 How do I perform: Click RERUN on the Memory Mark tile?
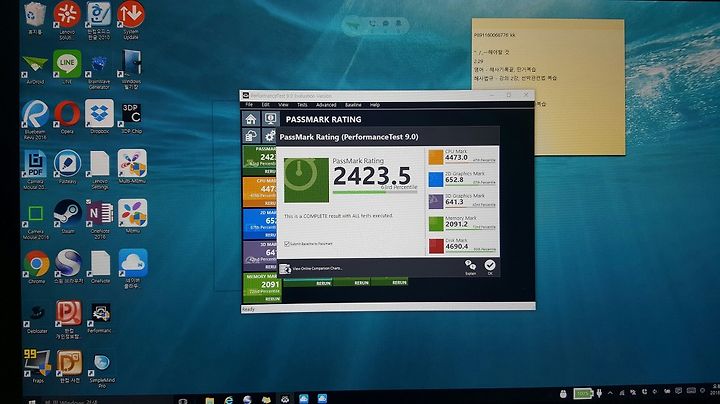pyautogui.click(x=272, y=299)
